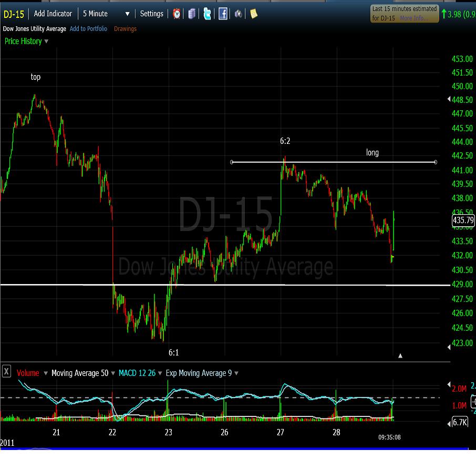This screenshot has height=471, width=476.
Task: Click the Dow Jones Utility Average title
Action: click(x=34, y=29)
